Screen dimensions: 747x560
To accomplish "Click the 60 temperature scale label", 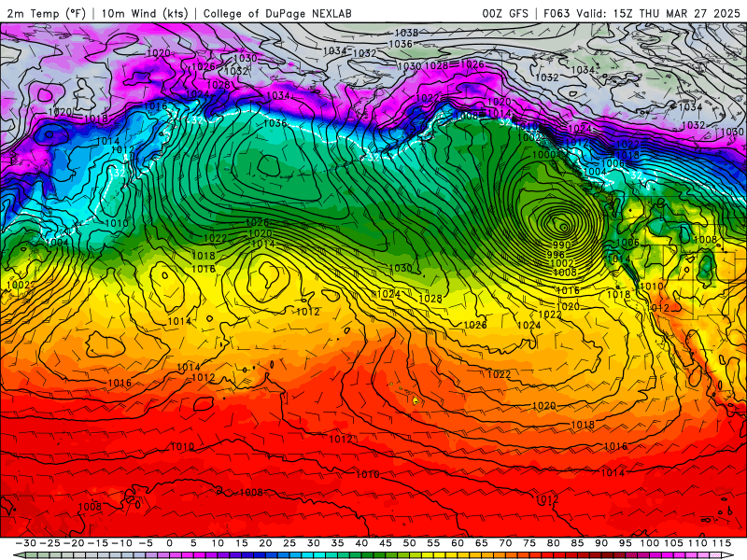I will pyautogui.click(x=458, y=543).
